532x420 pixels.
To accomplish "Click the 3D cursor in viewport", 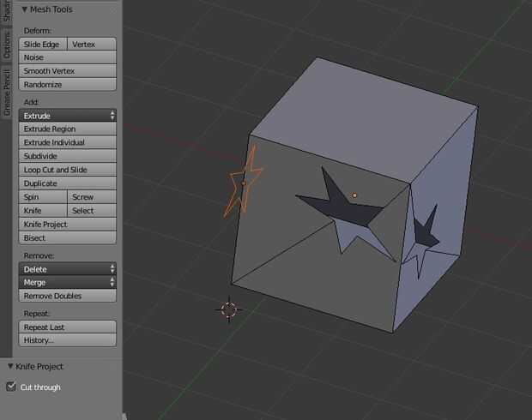I will [229, 309].
